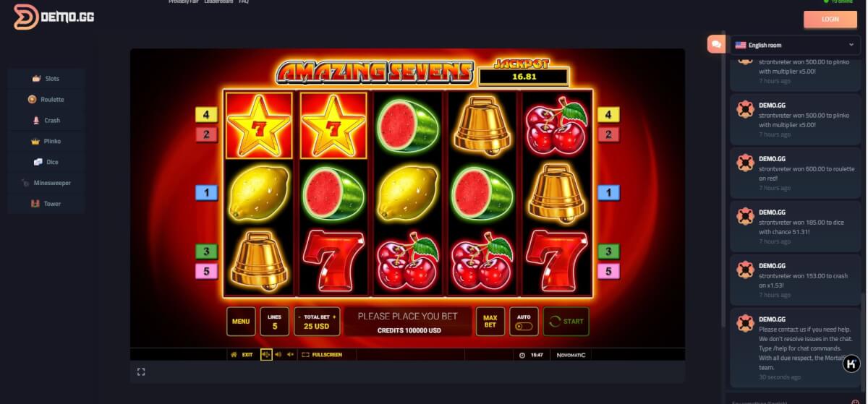Open the FAQ link in header
This screenshot has height=404, width=868.
244,2
